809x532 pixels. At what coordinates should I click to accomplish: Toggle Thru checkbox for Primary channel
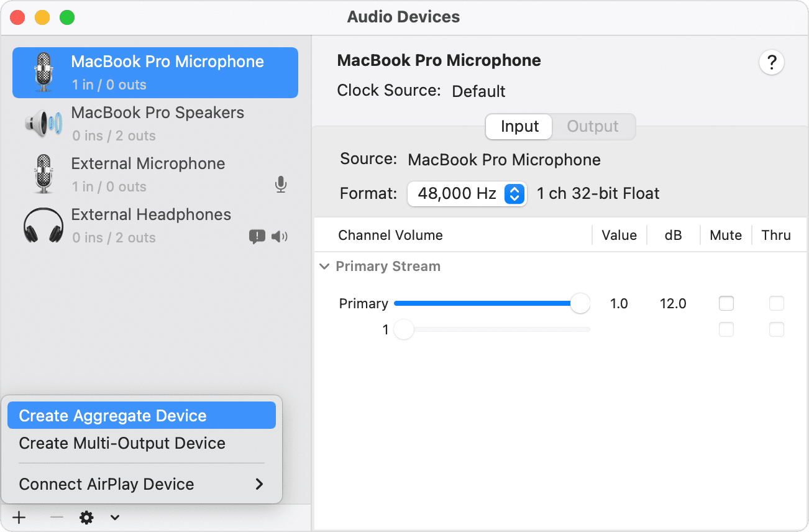[776, 303]
